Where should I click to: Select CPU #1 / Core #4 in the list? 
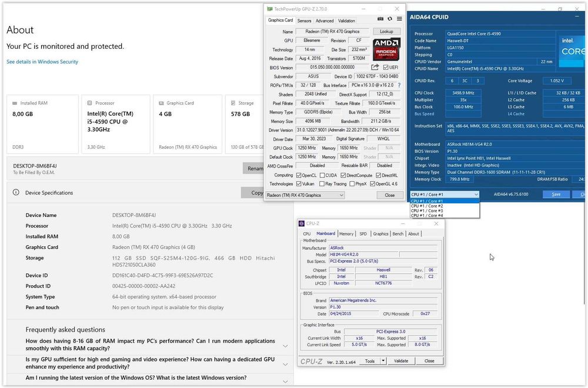tap(445, 216)
